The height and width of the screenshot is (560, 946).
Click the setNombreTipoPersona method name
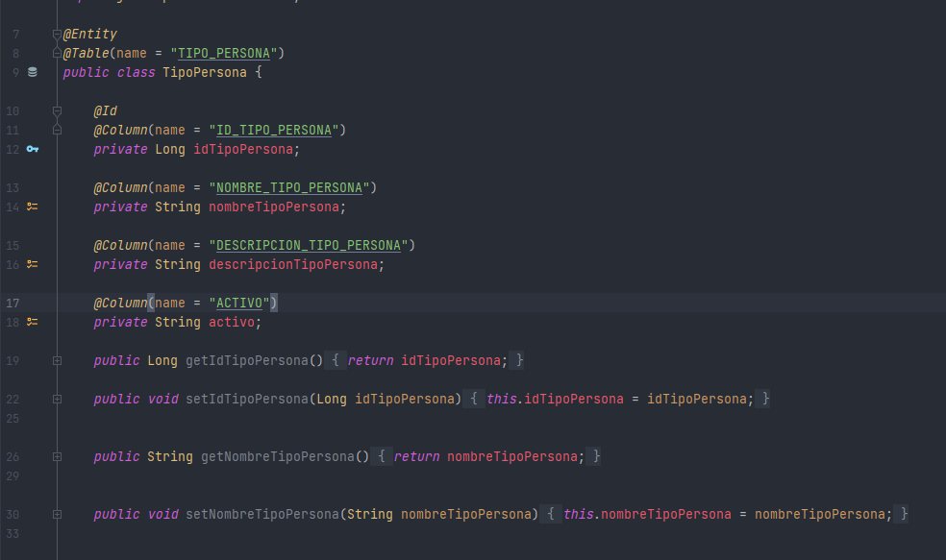tap(262, 515)
